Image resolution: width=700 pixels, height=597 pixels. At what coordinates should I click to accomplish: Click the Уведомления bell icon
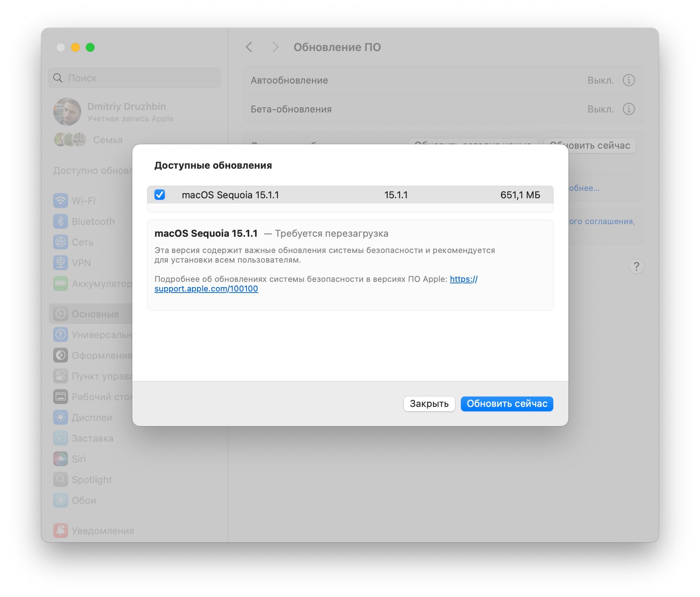[x=61, y=531]
